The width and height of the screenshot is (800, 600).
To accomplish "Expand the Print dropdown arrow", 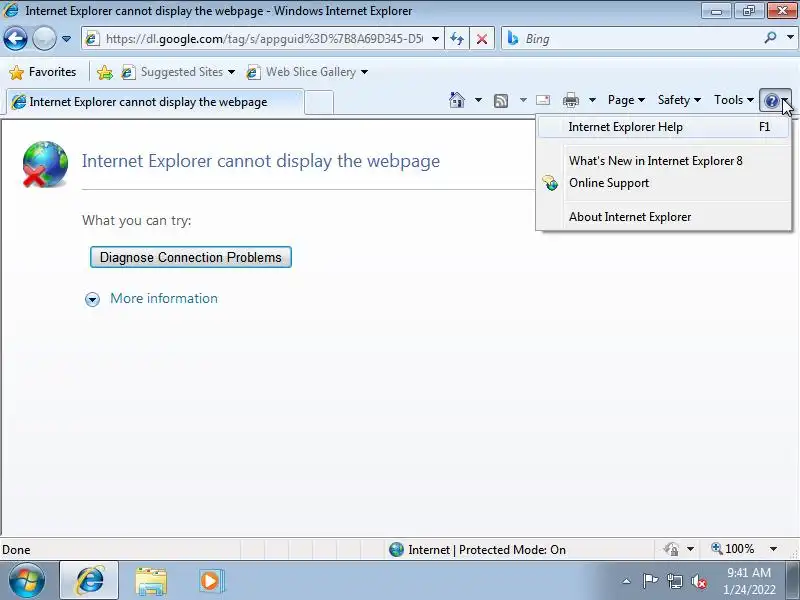I will (x=592, y=100).
